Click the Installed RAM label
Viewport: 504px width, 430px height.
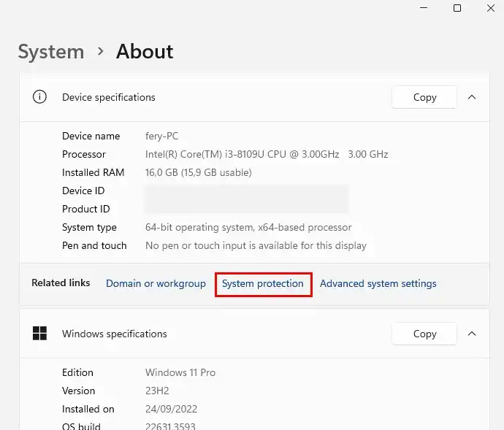[93, 172]
